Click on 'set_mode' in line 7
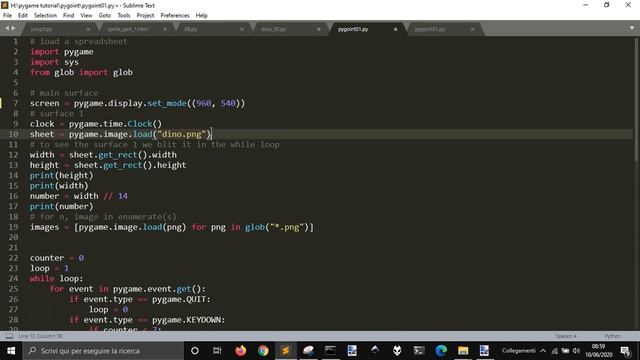This screenshot has width=640, height=360. 167,103
